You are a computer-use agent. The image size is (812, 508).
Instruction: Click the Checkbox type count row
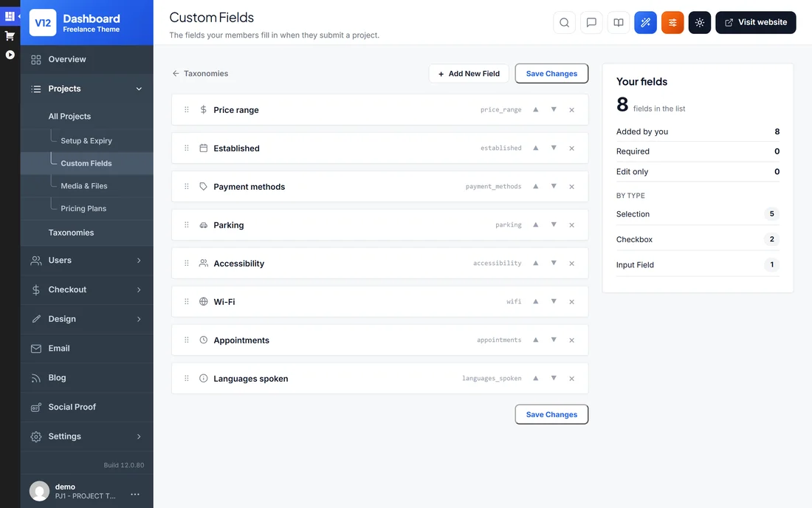(x=698, y=239)
